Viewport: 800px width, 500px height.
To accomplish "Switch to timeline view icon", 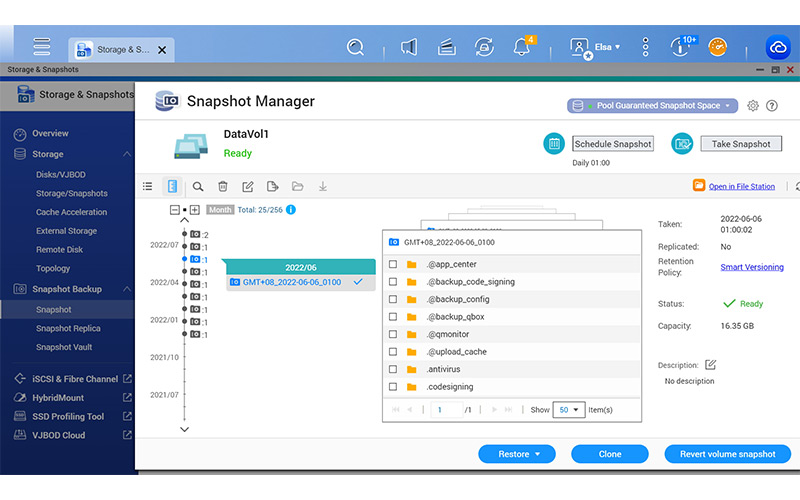I will [x=172, y=186].
